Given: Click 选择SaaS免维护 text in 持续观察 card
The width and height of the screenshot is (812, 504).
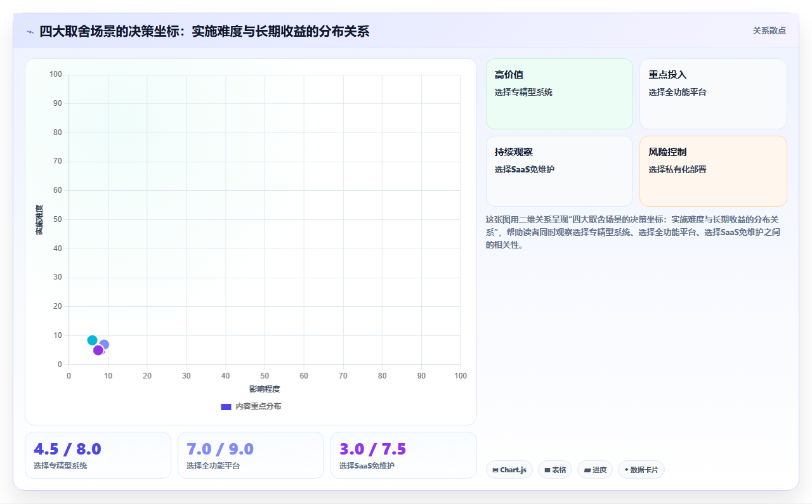Looking at the screenshot, I should tap(525, 169).
